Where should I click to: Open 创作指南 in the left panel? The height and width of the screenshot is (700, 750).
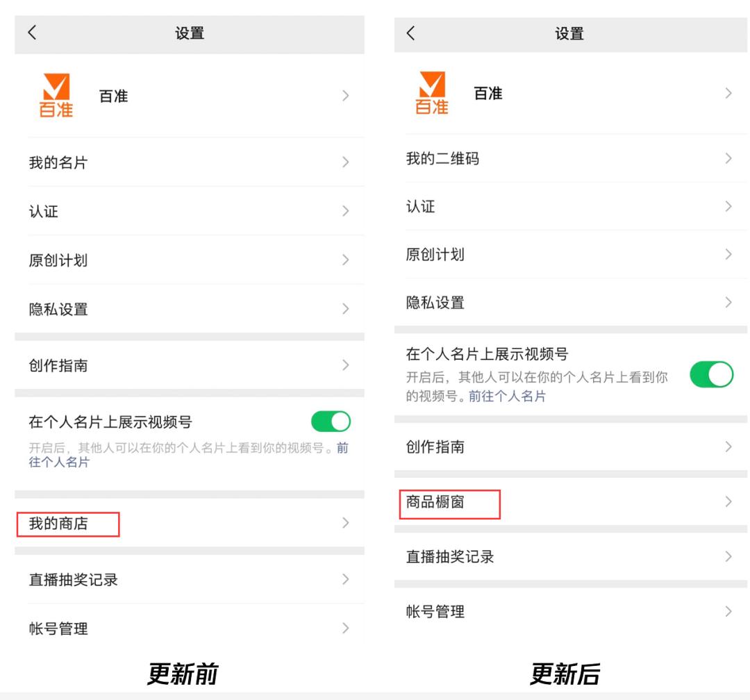click(x=58, y=365)
